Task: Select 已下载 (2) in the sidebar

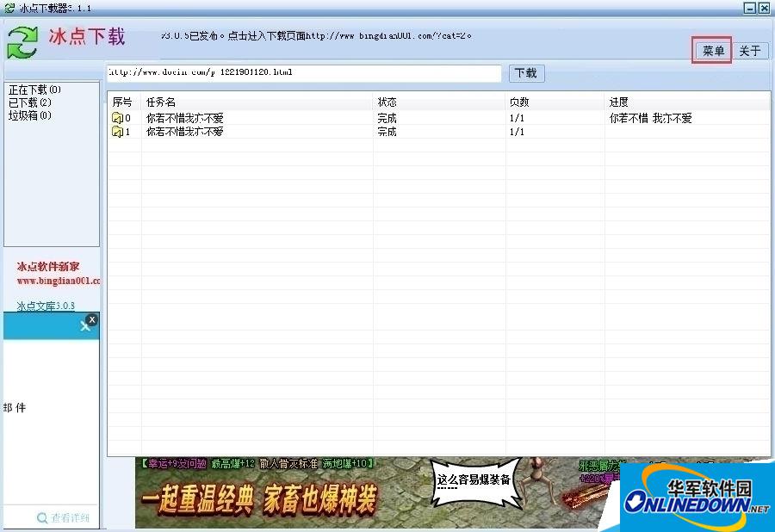Action: [29, 102]
